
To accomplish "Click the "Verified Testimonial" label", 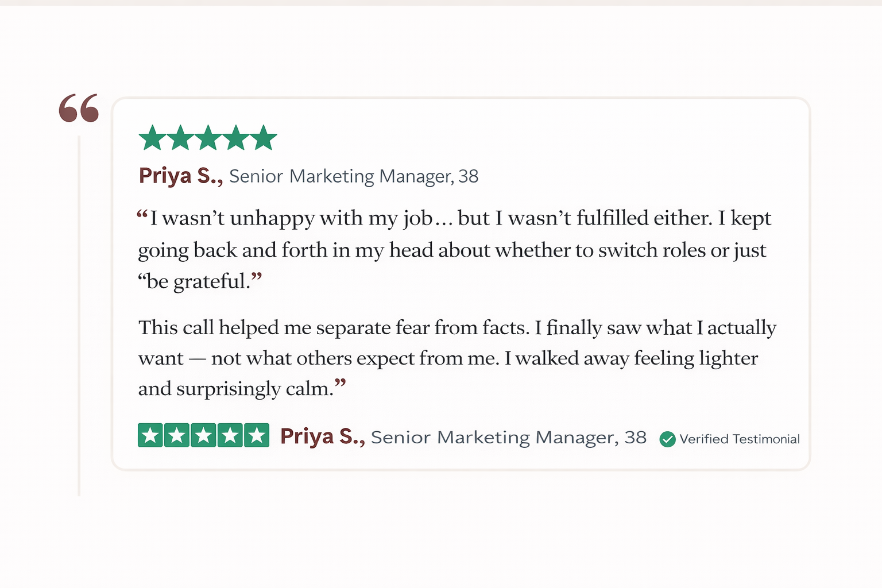I will (739, 439).
